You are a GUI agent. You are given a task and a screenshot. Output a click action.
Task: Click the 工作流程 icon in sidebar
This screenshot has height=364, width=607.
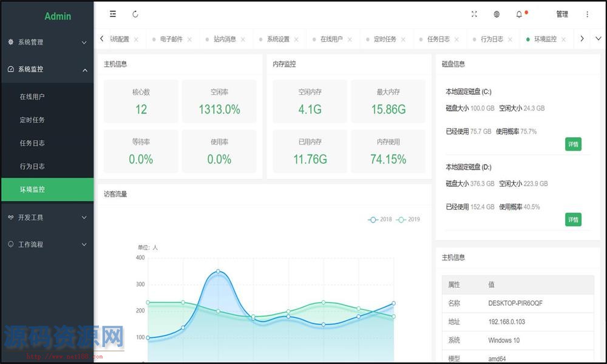[x=11, y=244]
